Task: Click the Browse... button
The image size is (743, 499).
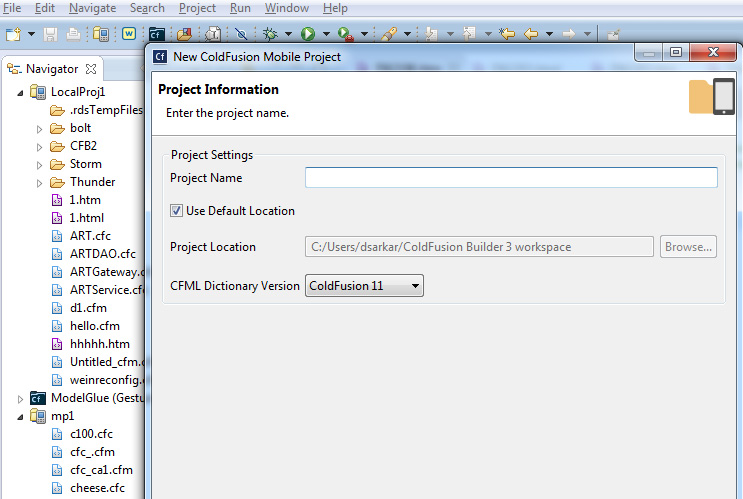Action: tap(688, 247)
